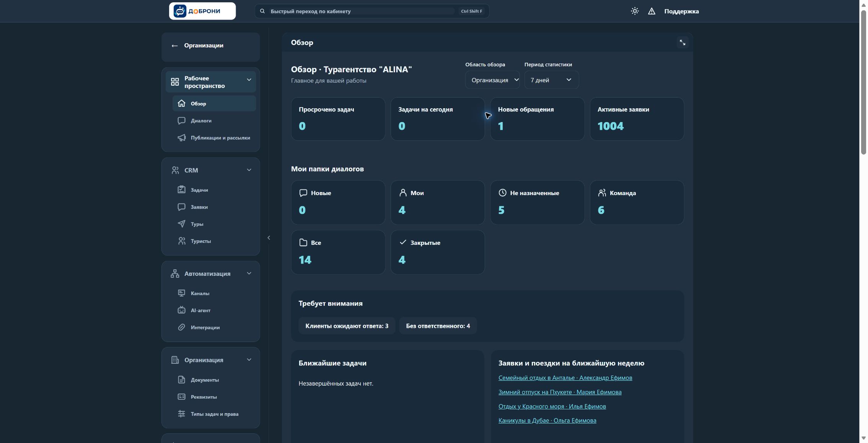This screenshot has height=443, width=868.
Task: Click the page vertical scrollbar thumb
Action: (863, 82)
